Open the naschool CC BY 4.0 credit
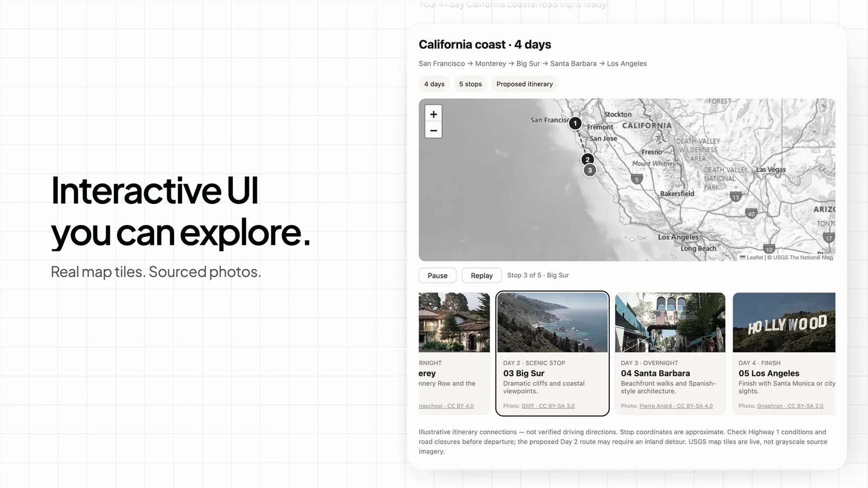Viewport: 868px width, 488px height. pyautogui.click(x=446, y=406)
